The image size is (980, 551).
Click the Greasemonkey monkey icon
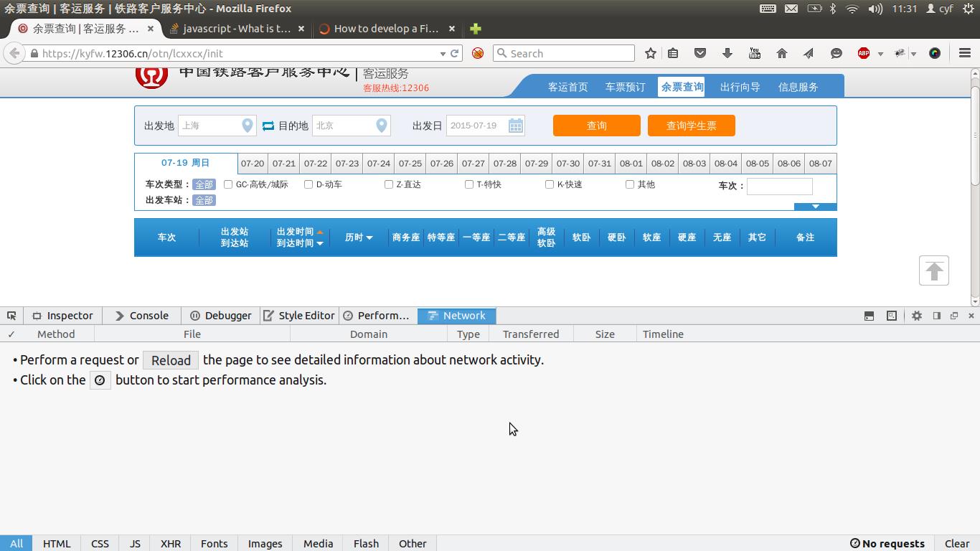900,53
